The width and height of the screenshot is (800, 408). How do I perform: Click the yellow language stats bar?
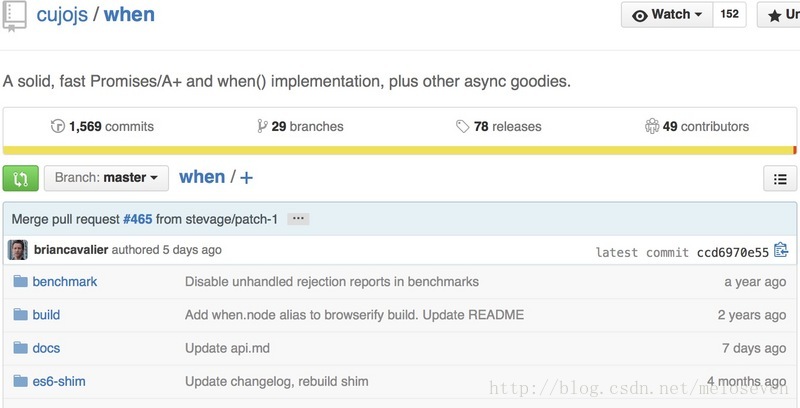click(399, 150)
